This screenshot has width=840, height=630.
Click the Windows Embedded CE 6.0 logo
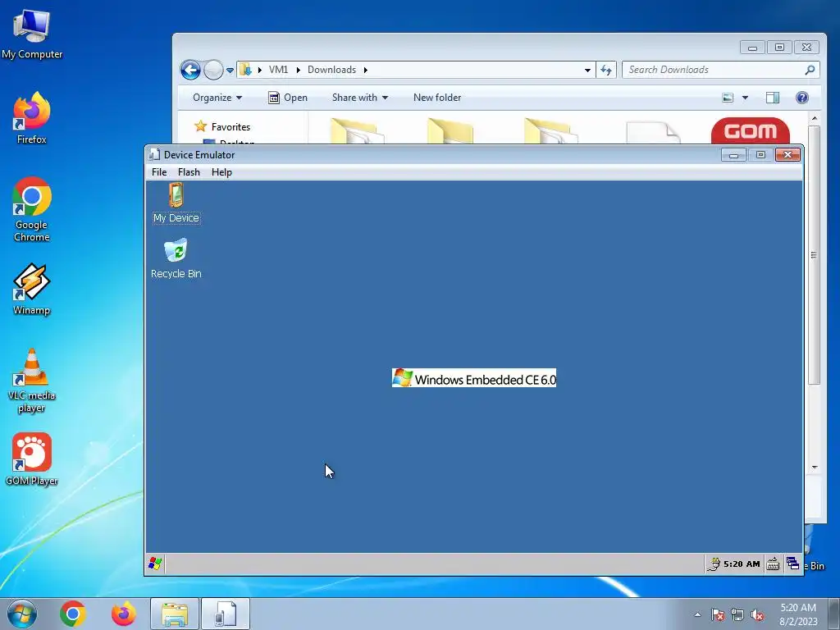point(474,378)
